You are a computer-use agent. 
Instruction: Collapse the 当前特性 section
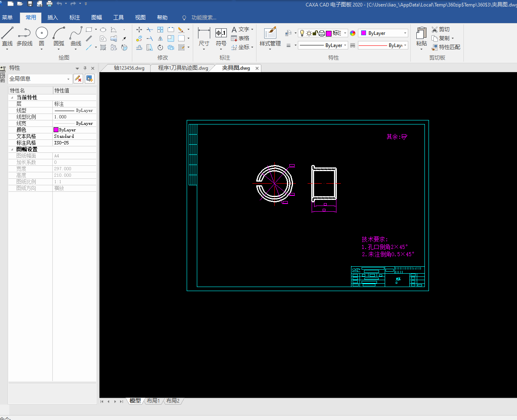click(12, 98)
